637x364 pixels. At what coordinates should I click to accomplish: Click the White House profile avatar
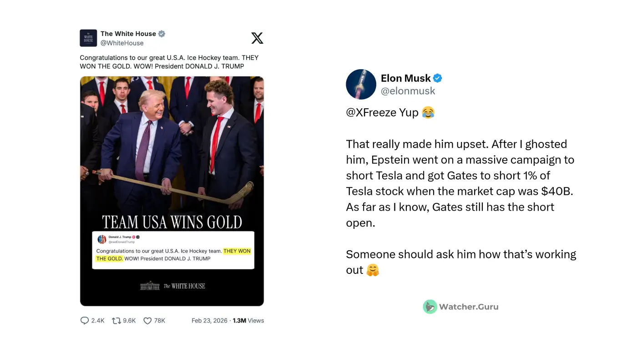coord(88,38)
